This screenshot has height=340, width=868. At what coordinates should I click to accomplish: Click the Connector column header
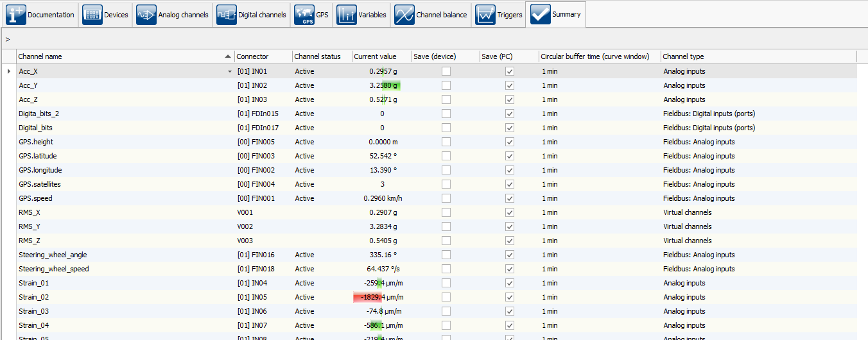[x=252, y=56]
